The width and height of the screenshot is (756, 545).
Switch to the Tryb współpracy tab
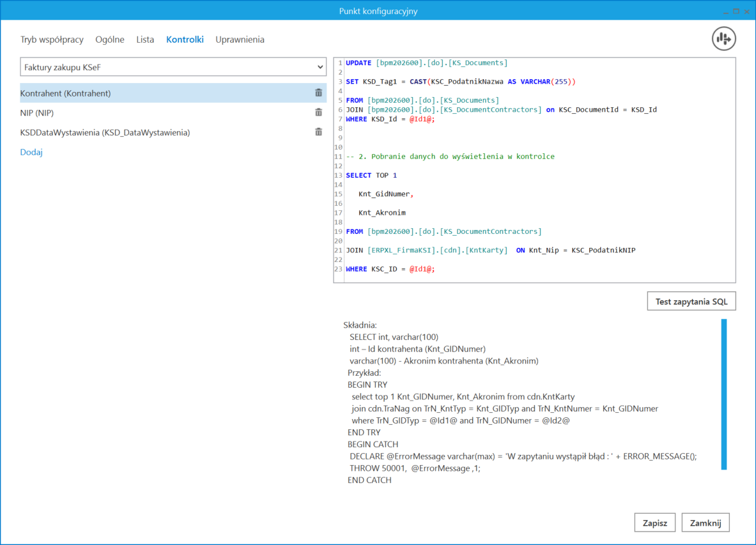(x=52, y=40)
